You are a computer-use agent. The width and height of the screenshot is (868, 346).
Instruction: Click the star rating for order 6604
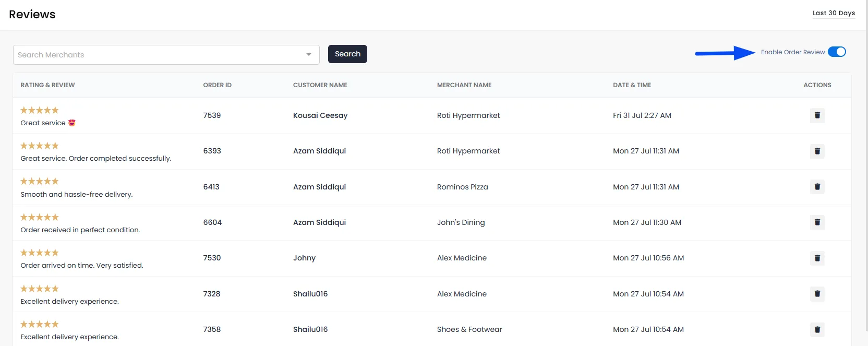point(40,217)
